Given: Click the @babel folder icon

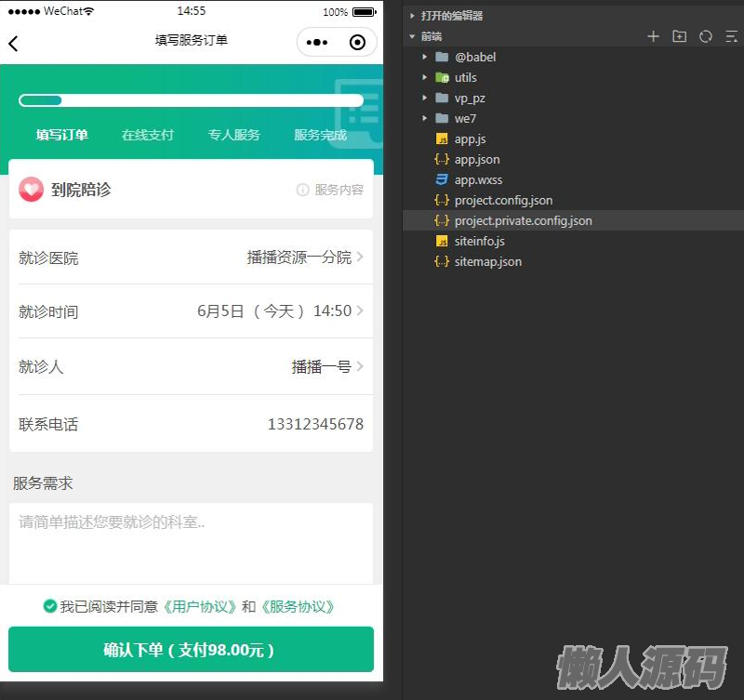Looking at the screenshot, I should click(x=442, y=57).
